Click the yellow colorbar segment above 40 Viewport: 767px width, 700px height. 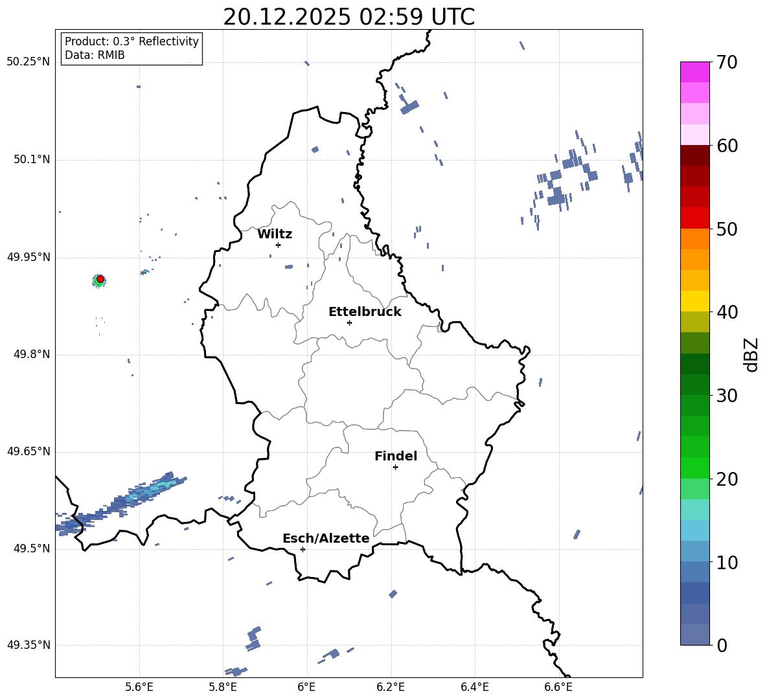(x=694, y=301)
